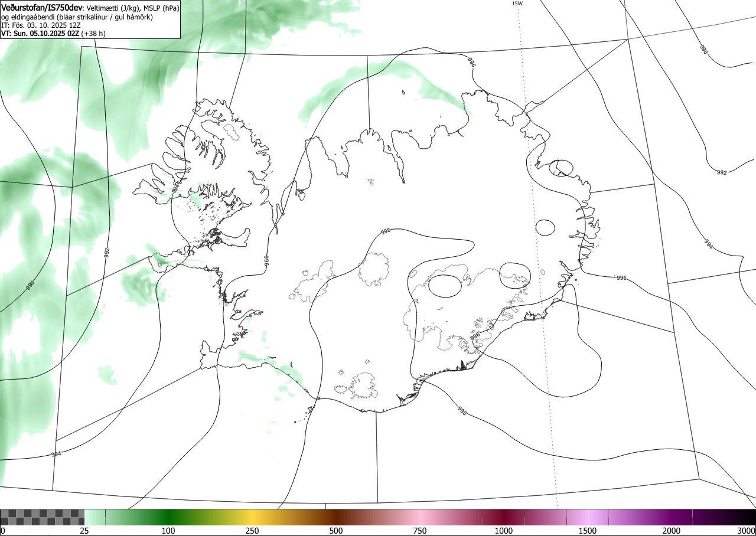Click the 15W longitude label
The width and height of the screenshot is (756, 536).
[517, 4]
